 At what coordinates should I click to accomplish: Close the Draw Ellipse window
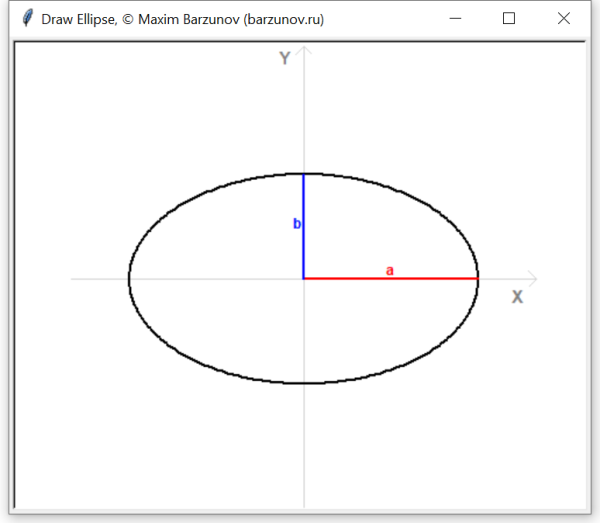click(563, 19)
